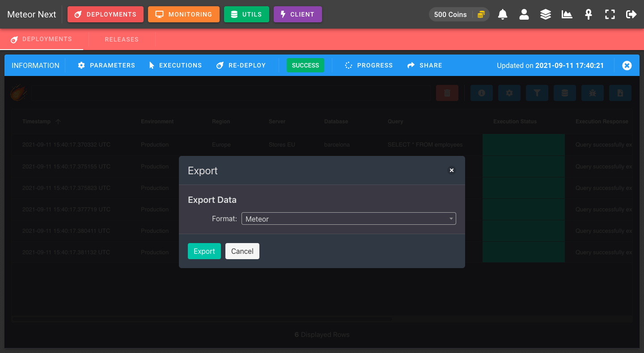Screen dimensions: 644x353
Task: Click the pin icon in top bar
Action: tap(589, 14)
